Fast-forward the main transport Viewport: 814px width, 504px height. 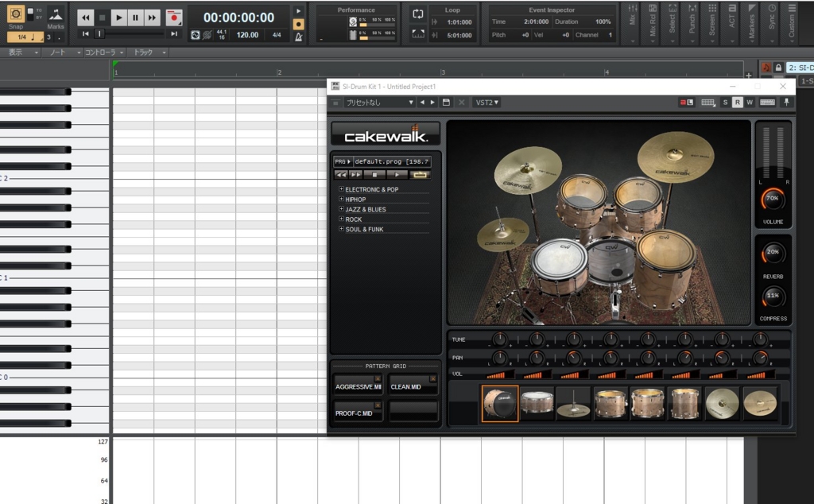click(x=152, y=17)
